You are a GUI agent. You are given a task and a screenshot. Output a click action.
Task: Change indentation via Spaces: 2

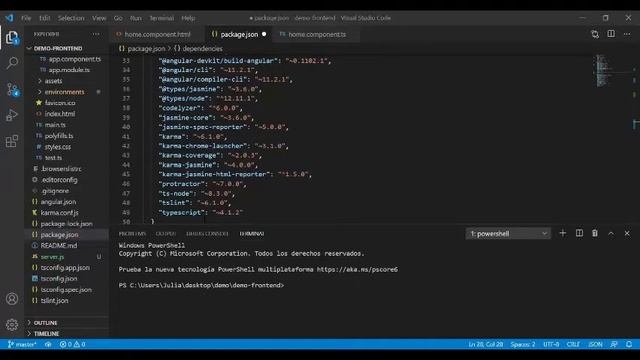coord(522,344)
